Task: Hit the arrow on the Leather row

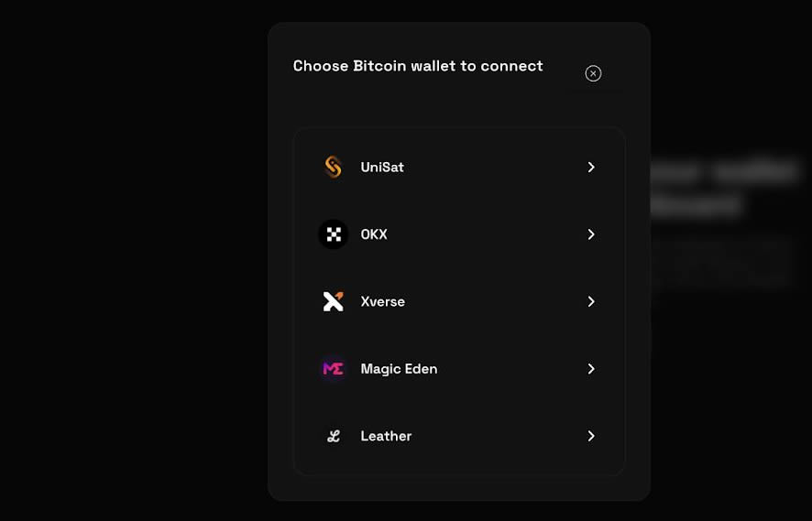Action: [x=591, y=436]
